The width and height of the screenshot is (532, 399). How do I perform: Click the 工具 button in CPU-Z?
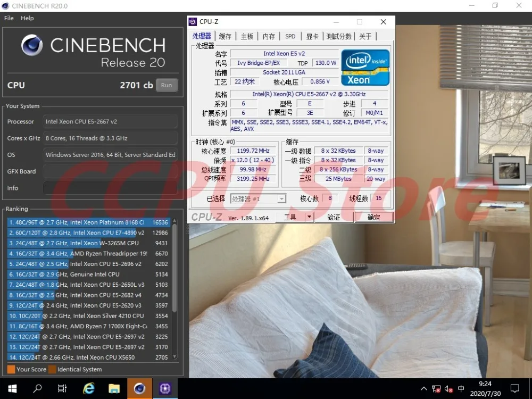pyautogui.click(x=290, y=217)
